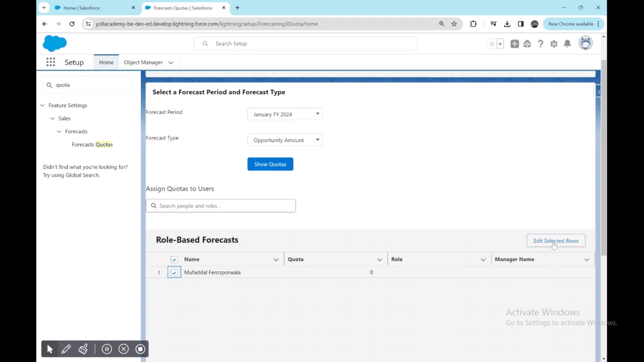Cancel the recording with X button
644x362 pixels.
click(124, 349)
